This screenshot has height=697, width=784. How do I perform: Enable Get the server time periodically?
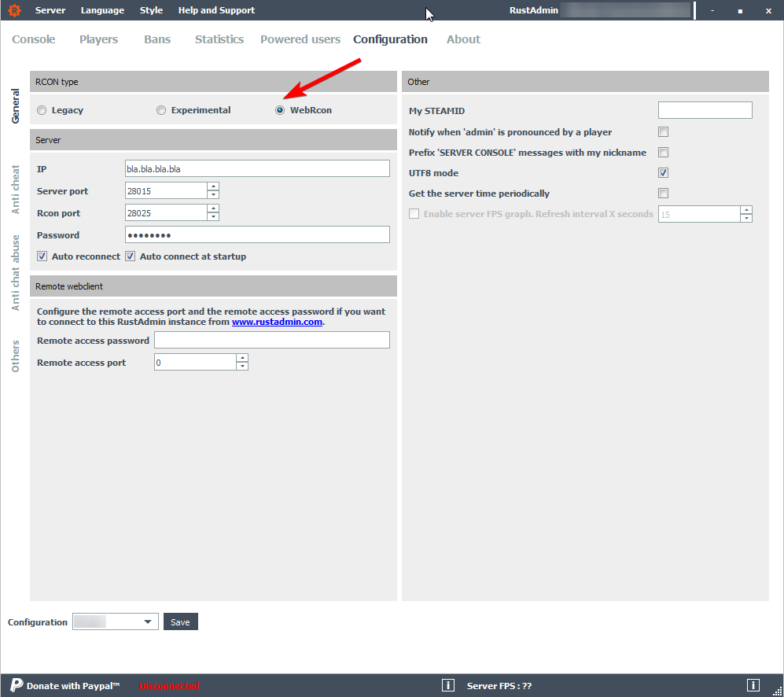click(x=663, y=194)
